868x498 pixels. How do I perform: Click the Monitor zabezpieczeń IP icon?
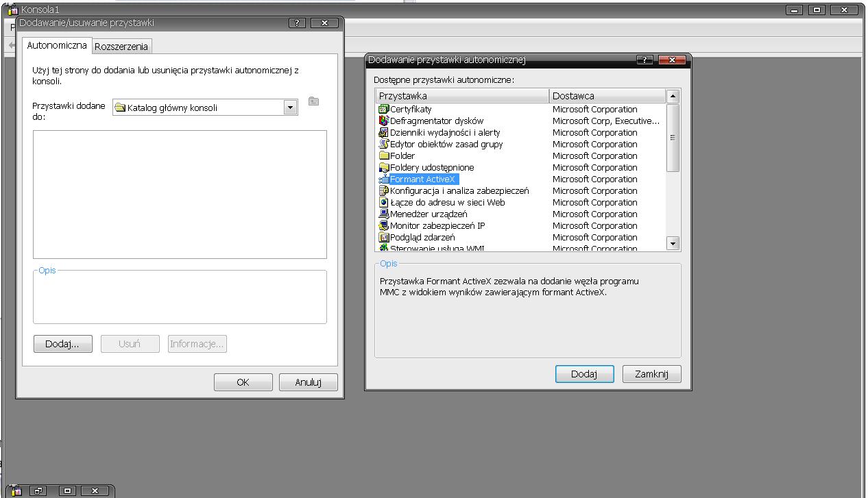tap(384, 225)
